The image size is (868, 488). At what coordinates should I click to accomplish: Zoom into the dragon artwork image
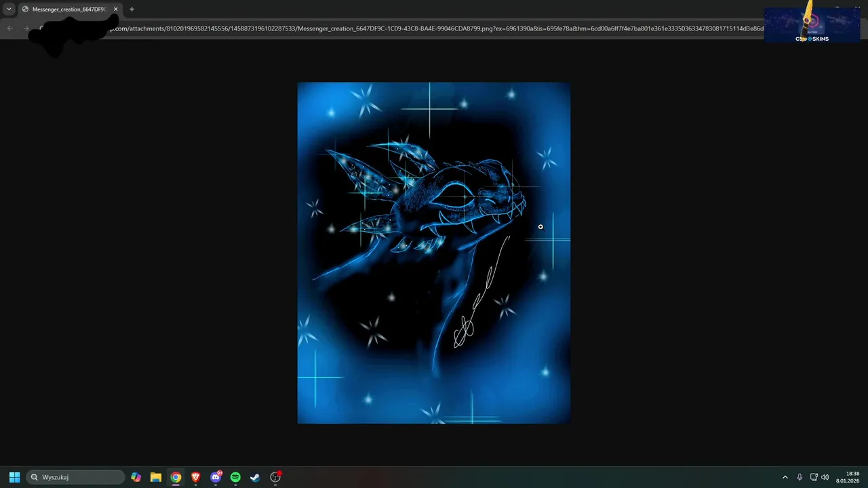[434, 253]
